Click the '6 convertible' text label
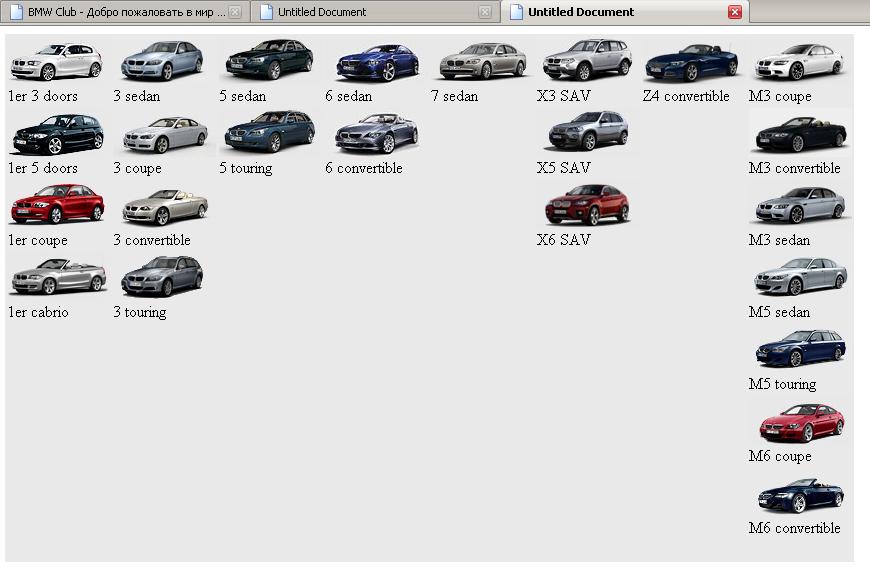 (x=363, y=169)
